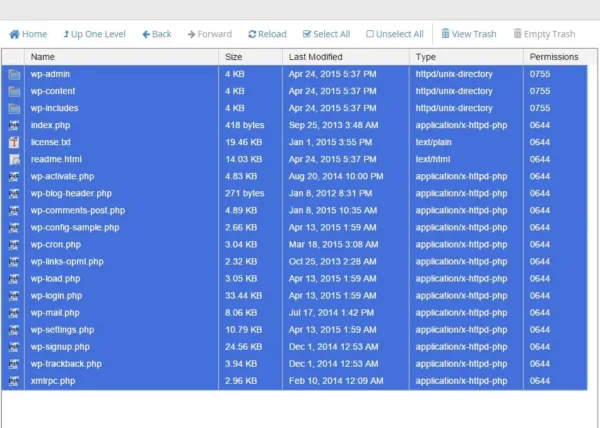Click the 418 bytes size cell
This screenshot has width=600, height=428.
tap(245, 125)
